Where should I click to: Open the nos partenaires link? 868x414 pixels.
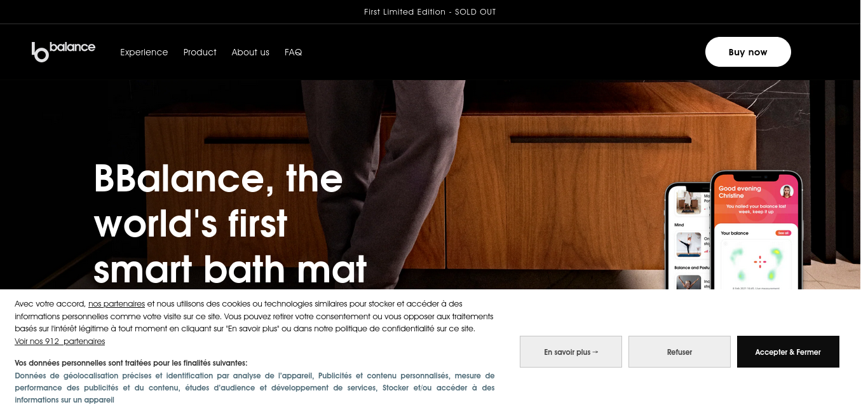pyautogui.click(x=116, y=304)
